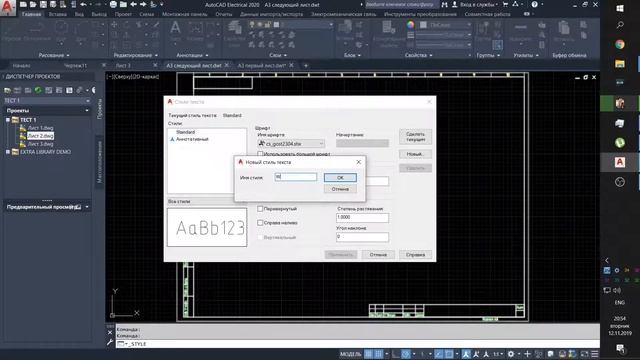Toggle the grid display in status bar
Image resolution: width=640 pixels, height=360 pixels.
[369, 354]
